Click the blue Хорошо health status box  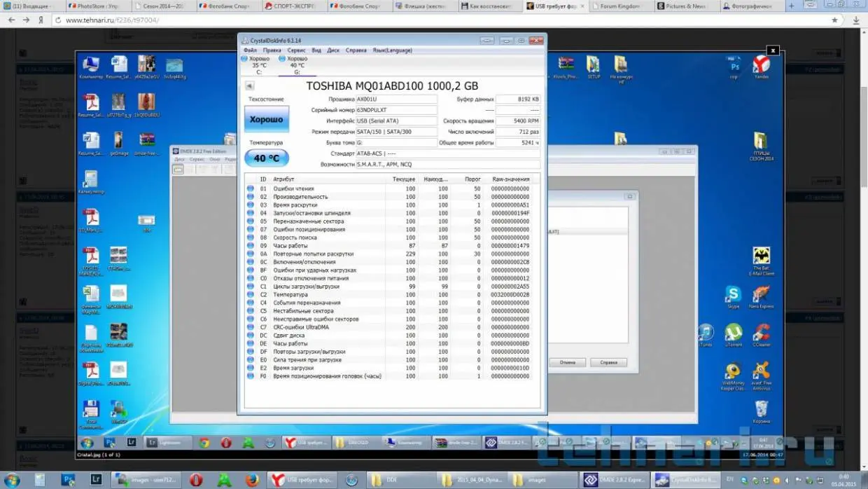266,120
